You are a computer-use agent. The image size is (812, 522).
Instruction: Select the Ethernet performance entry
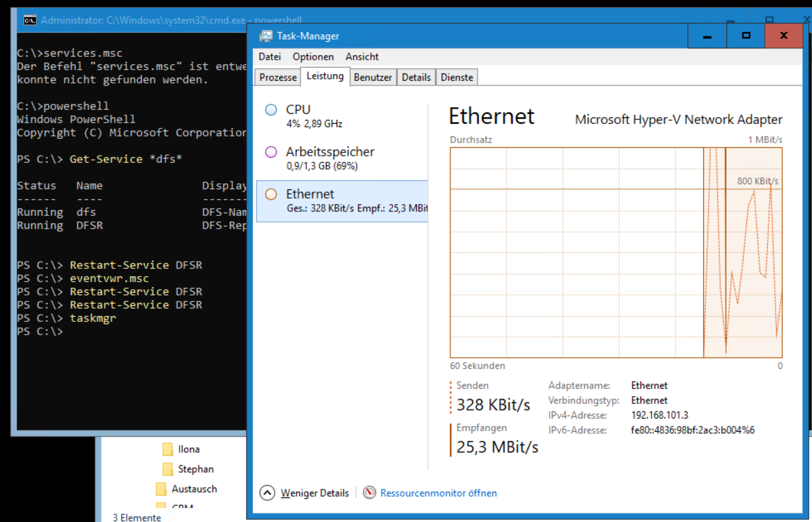click(x=342, y=201)
